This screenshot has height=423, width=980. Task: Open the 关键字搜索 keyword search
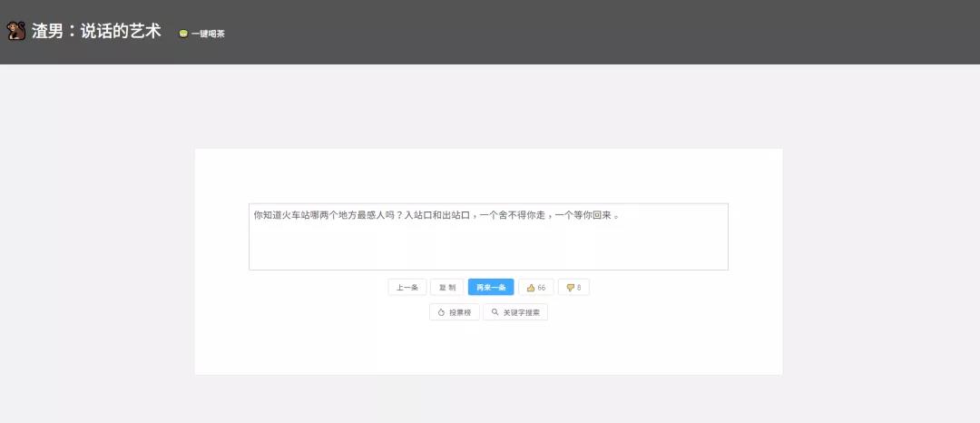tap(515, 312)
